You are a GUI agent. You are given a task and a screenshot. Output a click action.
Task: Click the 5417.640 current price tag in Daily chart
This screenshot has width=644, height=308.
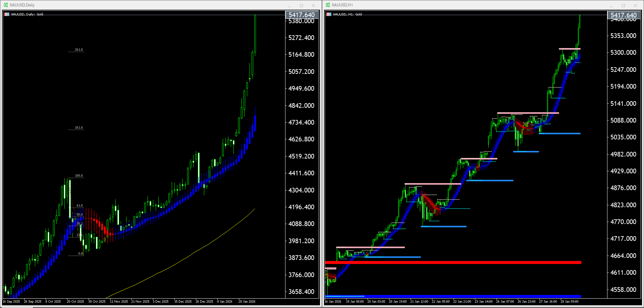click(x=302, y=15)
